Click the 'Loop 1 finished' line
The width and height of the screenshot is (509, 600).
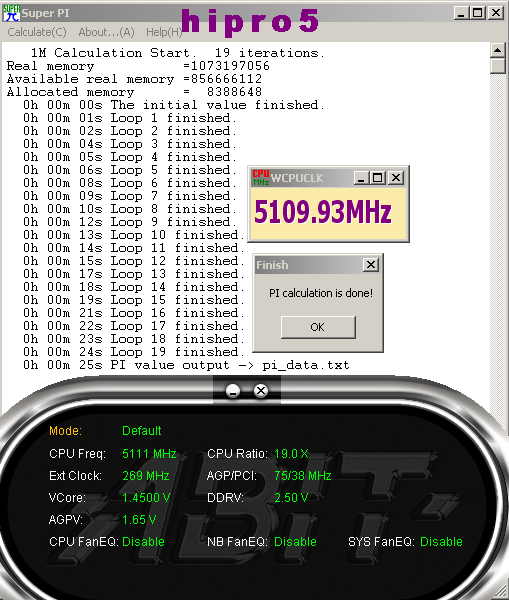130,118
